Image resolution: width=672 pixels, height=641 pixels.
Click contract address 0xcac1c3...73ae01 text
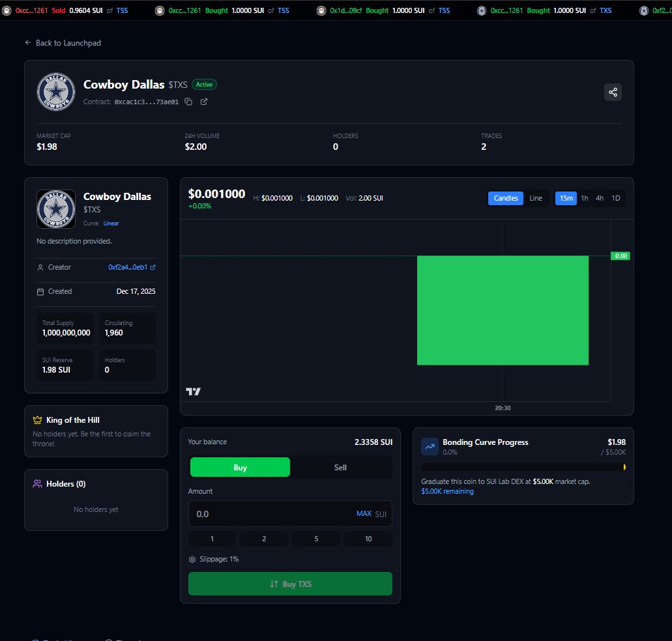[x=147, y=102]
